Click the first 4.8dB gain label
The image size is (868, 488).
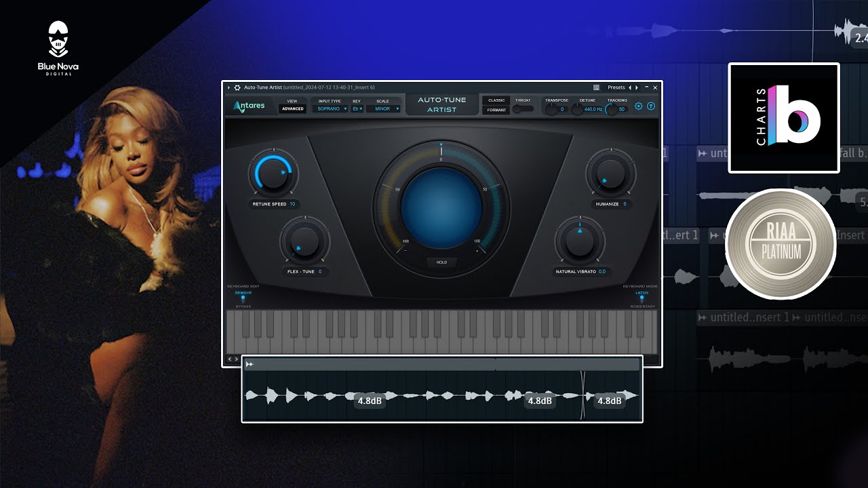[370, 401]
